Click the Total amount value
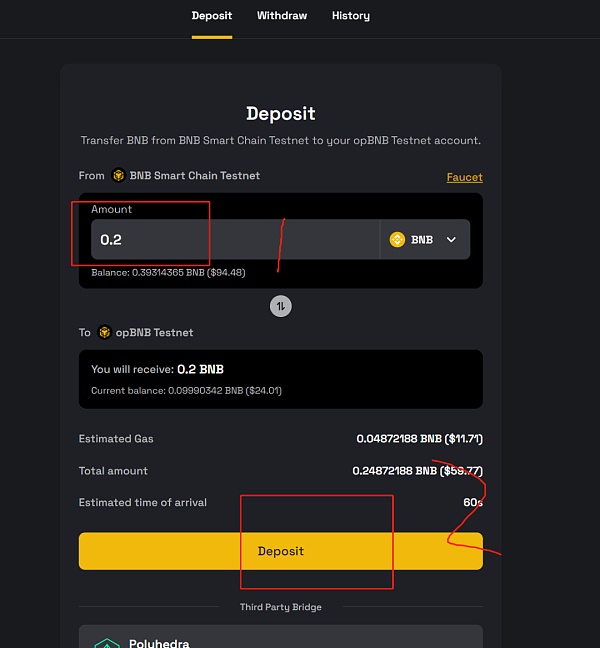This screenshot has width=600, height=648. click(x=417, y=471)
